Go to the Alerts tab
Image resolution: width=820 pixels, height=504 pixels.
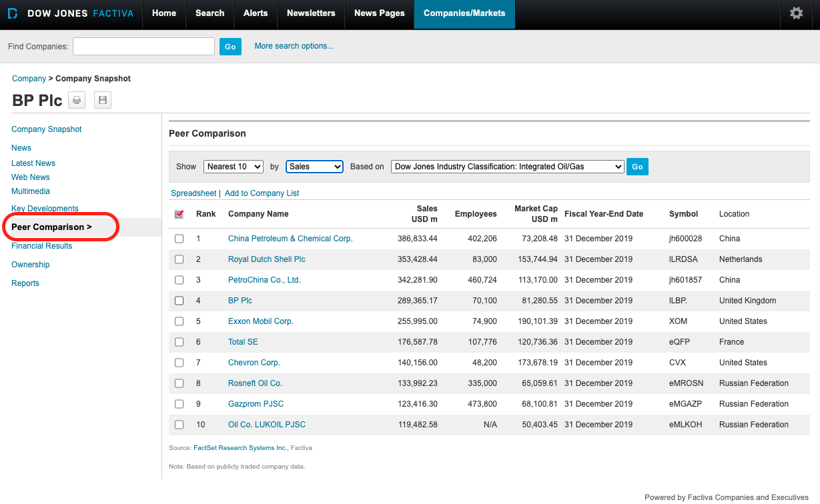point(256,13)
